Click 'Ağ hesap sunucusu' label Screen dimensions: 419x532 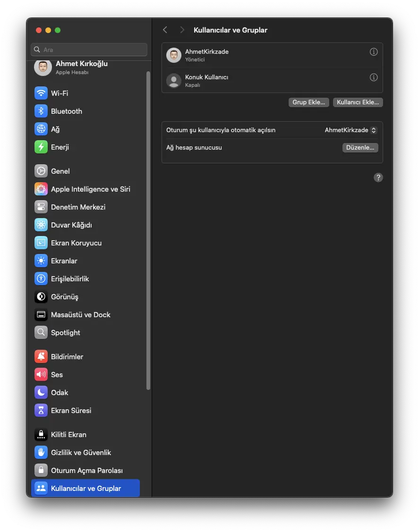(194, 148)
